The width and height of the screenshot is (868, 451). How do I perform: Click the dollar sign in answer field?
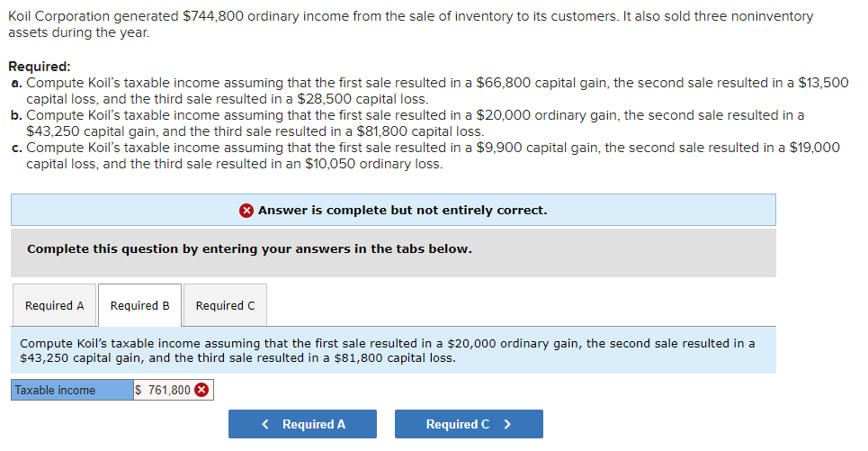(x=139, y=390)
